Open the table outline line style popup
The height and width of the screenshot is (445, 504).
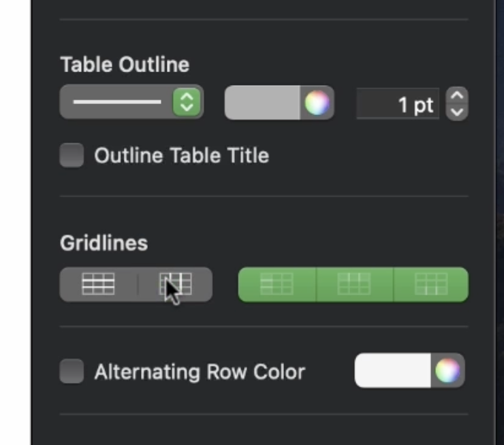click(x=131, y=102)
